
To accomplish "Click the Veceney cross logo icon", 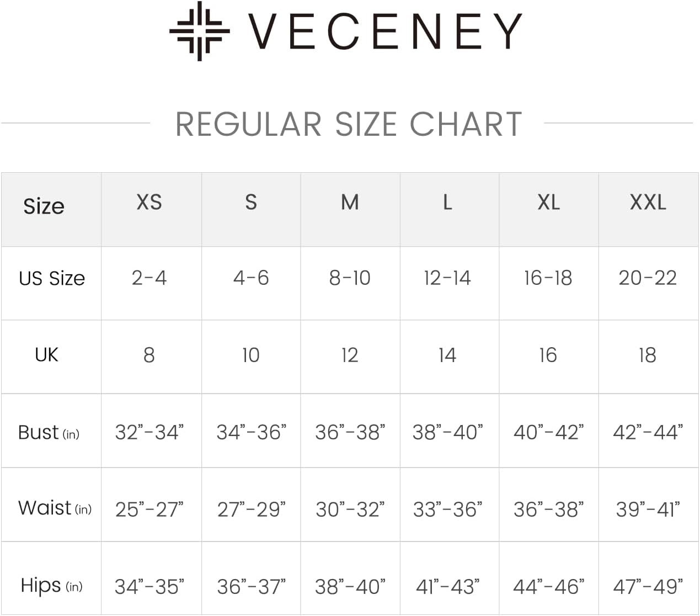I will 199,31.
